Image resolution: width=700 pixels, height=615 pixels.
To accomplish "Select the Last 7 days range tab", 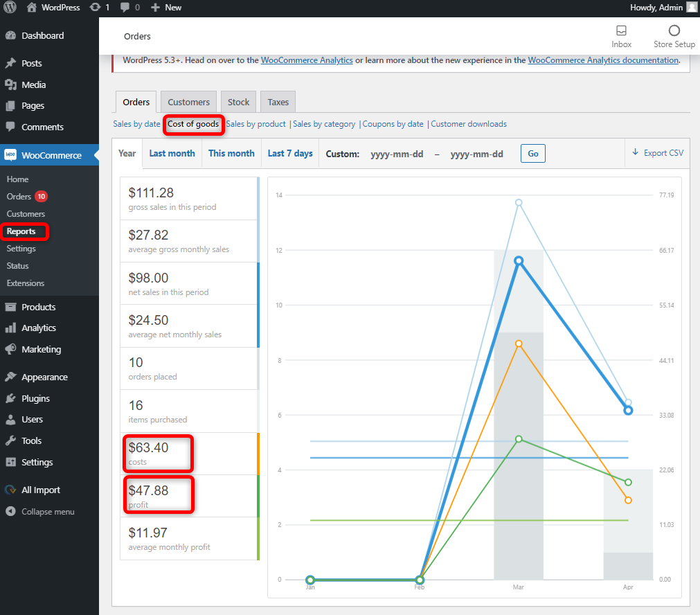I will coord(290,153).
